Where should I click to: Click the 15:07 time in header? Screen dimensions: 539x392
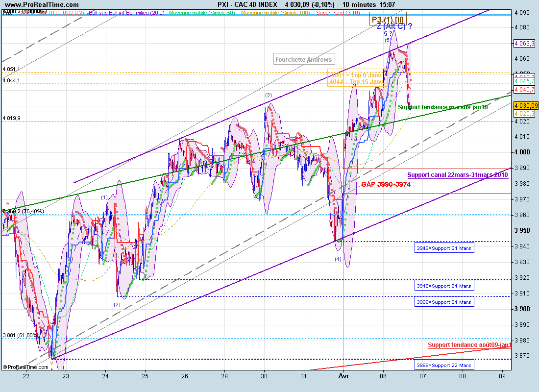click(x=388, y=4)
